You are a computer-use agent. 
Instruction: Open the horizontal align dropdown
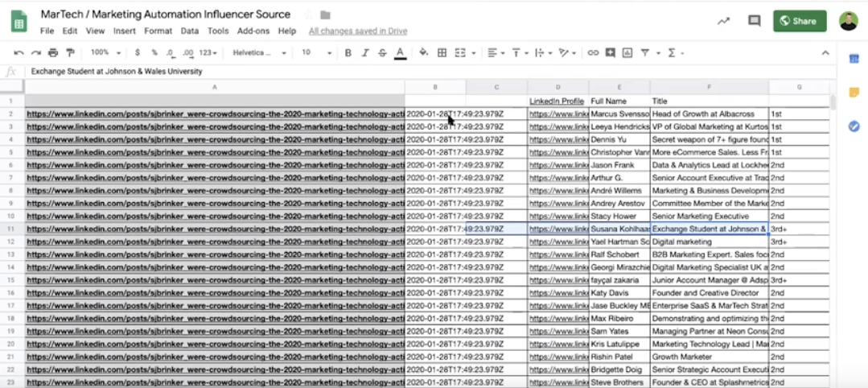(x=496, y=52)
